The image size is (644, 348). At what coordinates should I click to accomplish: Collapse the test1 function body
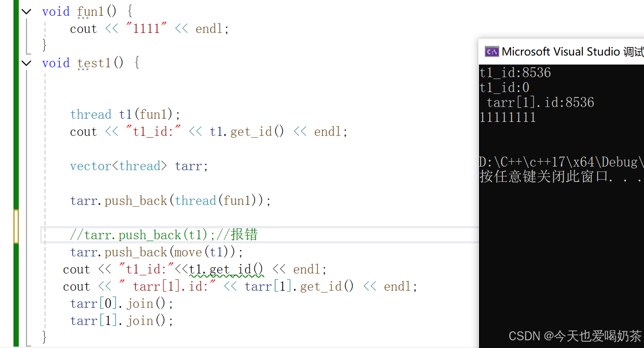(x=26, y=63)
